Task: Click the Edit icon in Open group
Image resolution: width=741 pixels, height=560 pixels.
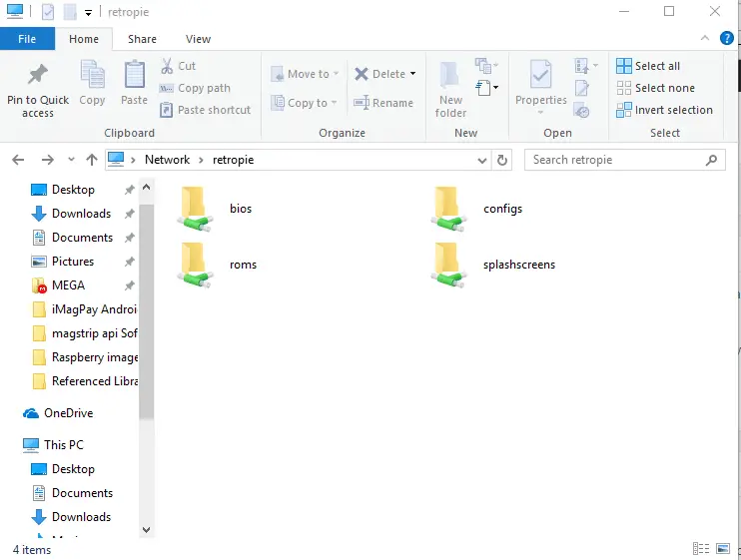Action: [x=582, y=88]
